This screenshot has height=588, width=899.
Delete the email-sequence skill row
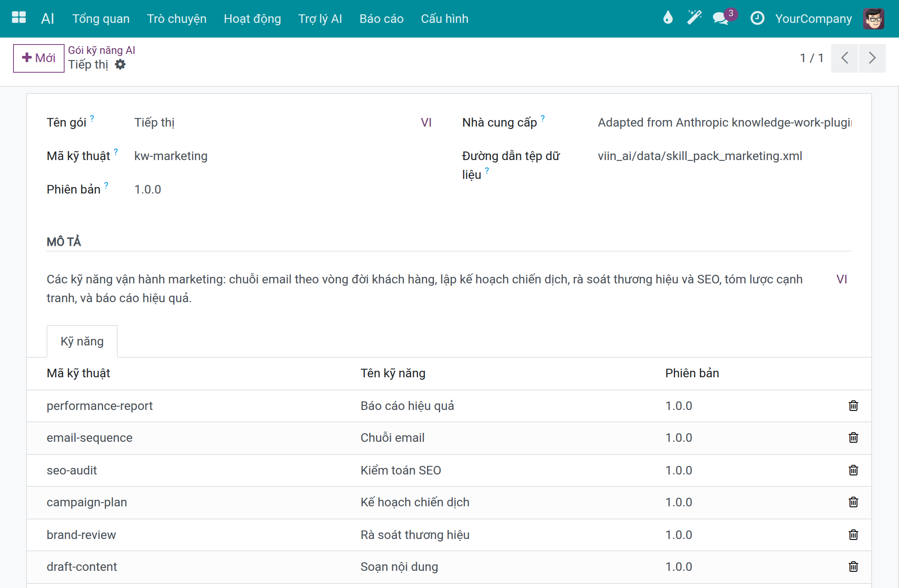[x=853, y=438]
